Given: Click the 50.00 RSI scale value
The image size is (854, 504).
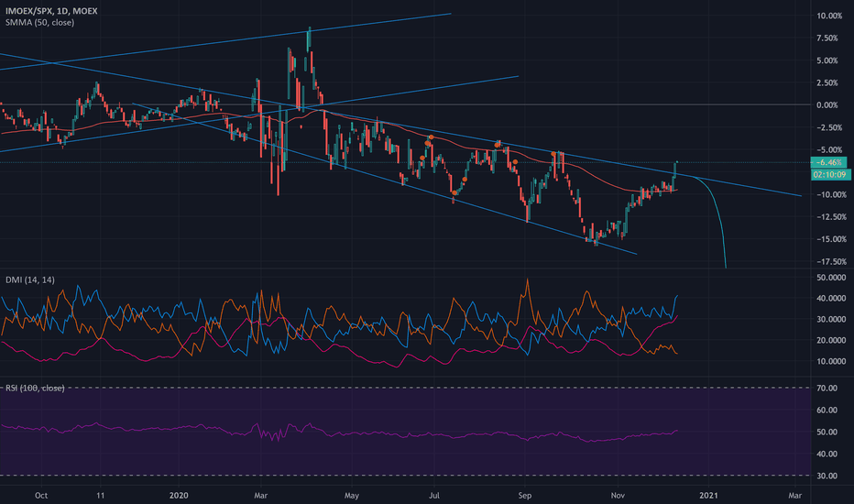Looking at the screenshot, I should click(x=827, y=433).
